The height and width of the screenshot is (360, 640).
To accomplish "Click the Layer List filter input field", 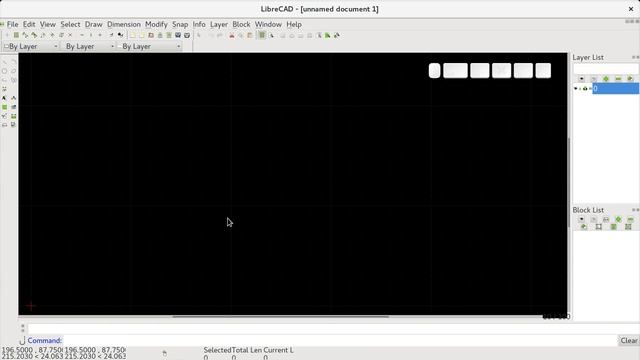I will (606, 69).
